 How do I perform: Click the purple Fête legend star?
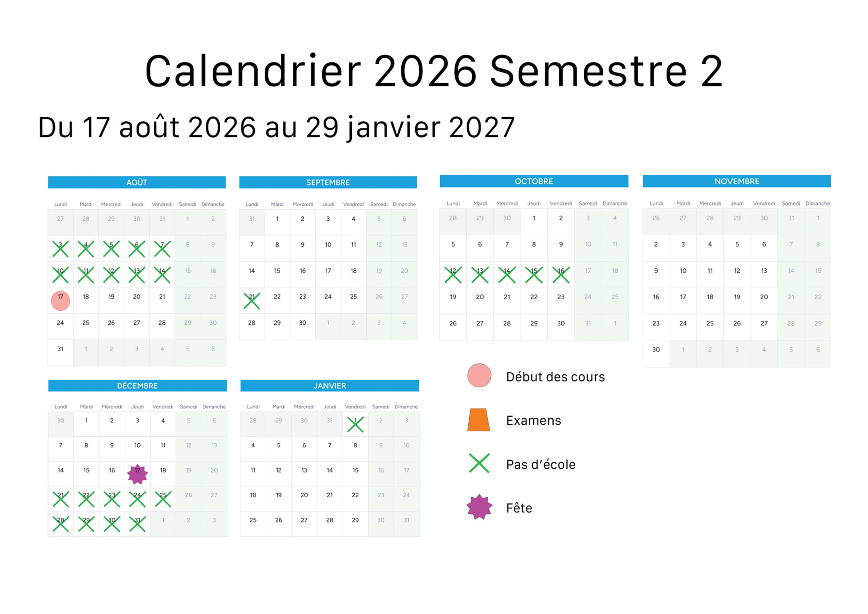click(x=479, y=507)
